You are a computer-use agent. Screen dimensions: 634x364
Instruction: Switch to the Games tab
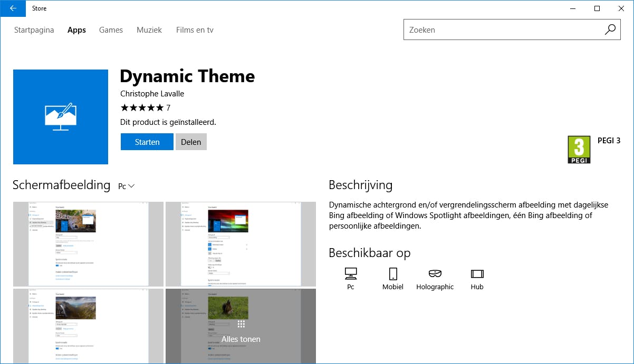(x=111, y=30)
